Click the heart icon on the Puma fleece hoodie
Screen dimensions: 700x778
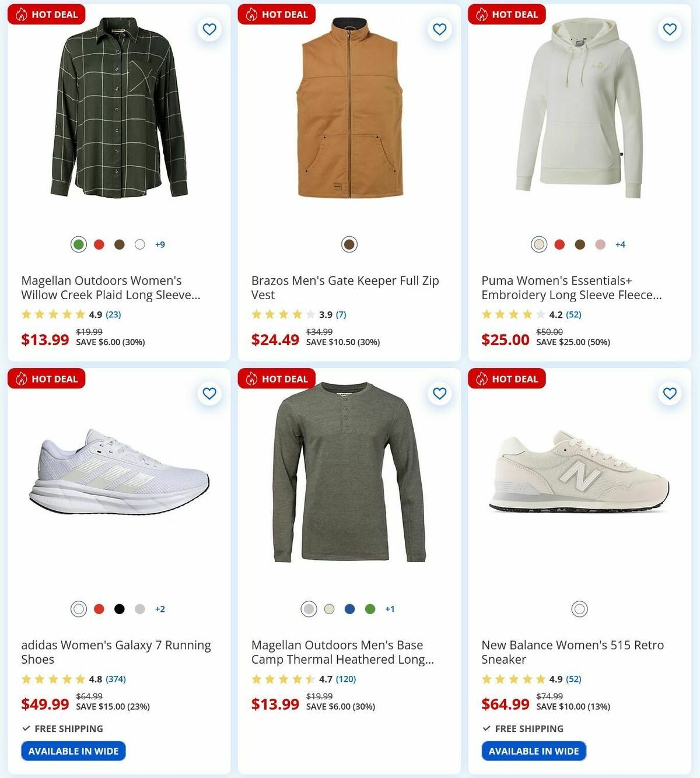[668, 29]
